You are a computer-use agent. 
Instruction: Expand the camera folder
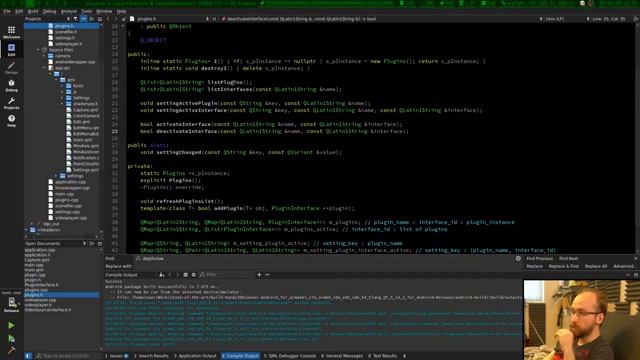pyautogui.click(x=44, y=56)
